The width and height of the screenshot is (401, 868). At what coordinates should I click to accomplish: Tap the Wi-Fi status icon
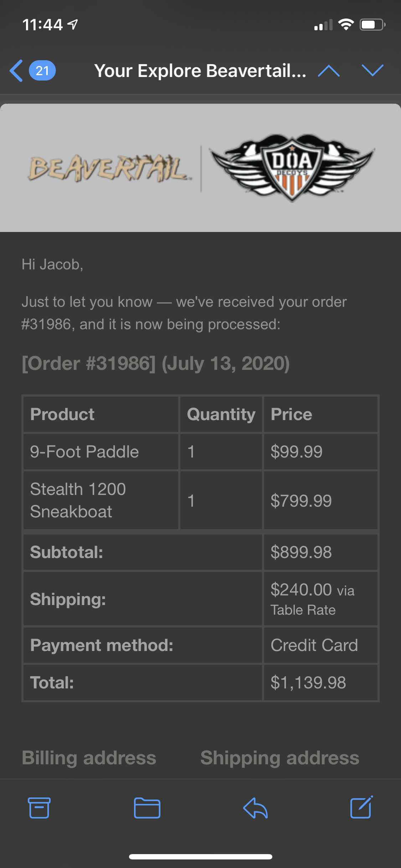(x=346, y=24)
